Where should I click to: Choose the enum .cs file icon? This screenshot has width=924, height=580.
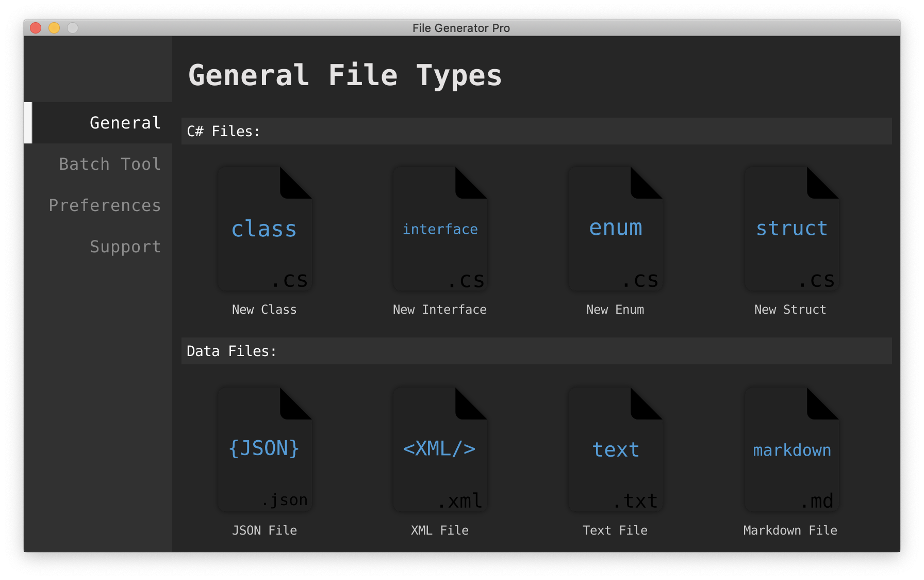pyautogui.click(x=615, y=229)
